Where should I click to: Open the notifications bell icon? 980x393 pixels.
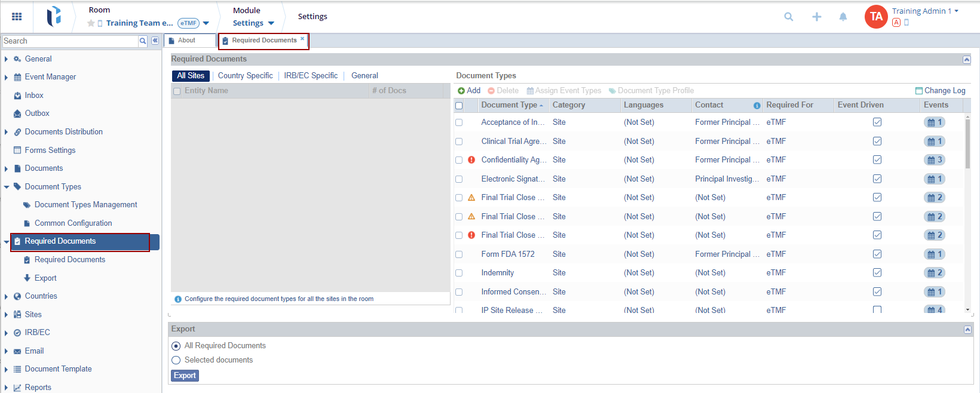(843, 17)
